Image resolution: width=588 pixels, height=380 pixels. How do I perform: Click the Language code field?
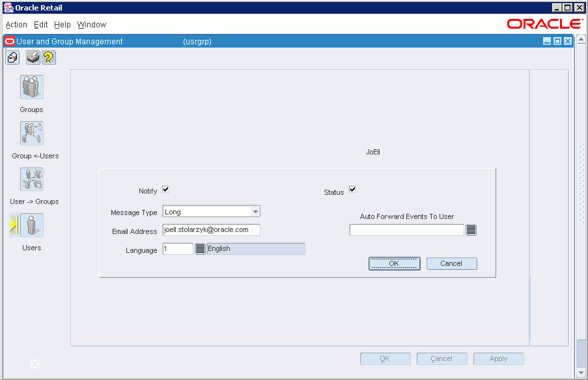pos(178,248)
